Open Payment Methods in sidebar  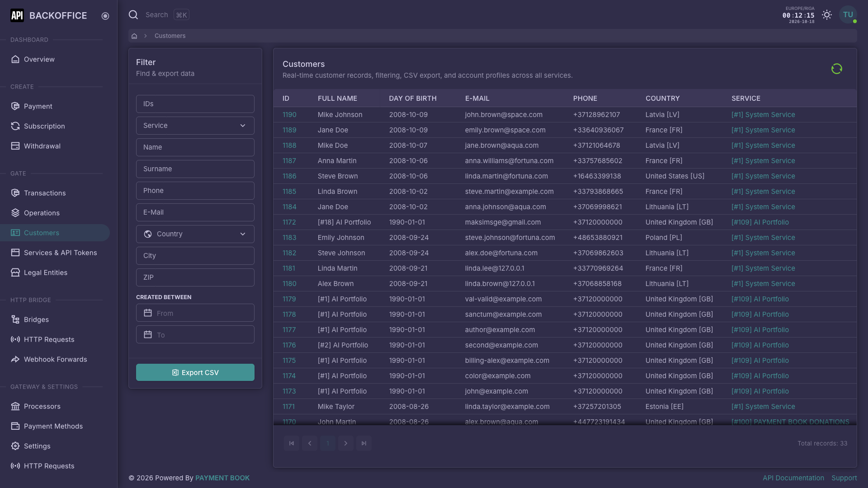[53, 426]
